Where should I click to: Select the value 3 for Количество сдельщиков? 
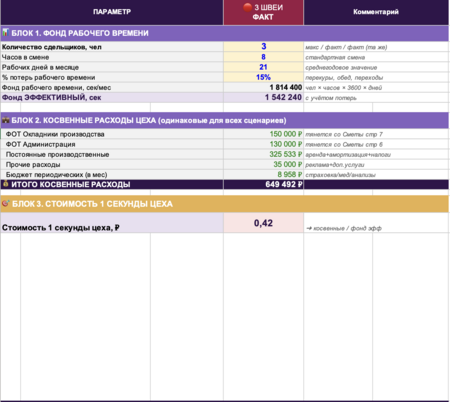263,47
